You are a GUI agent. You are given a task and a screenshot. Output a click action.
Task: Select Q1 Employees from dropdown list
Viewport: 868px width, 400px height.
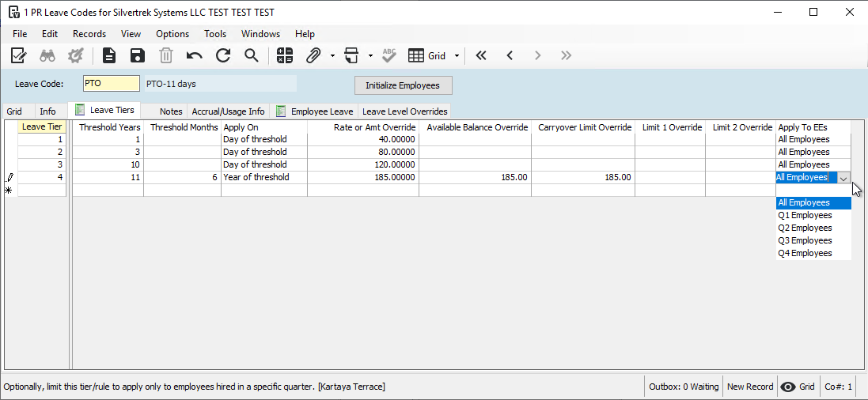point(813,215)
